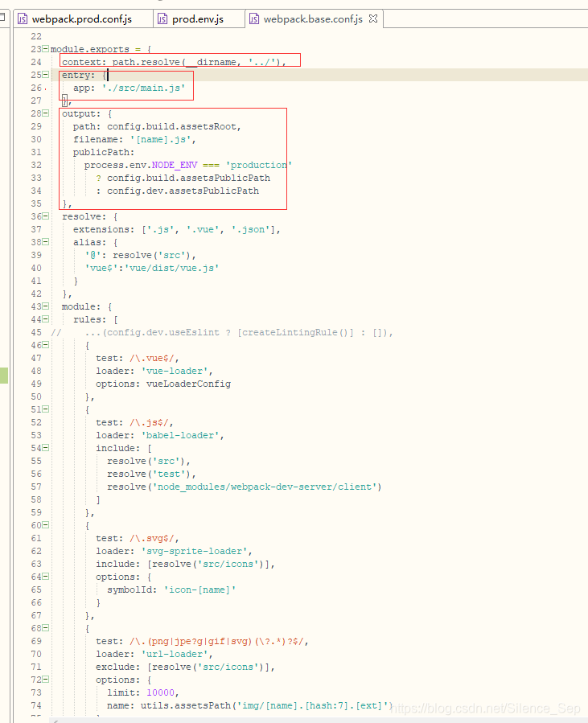Collapse the options block at line 72
The height and width of the screenshot is (723, 588).
coord(46,680)
